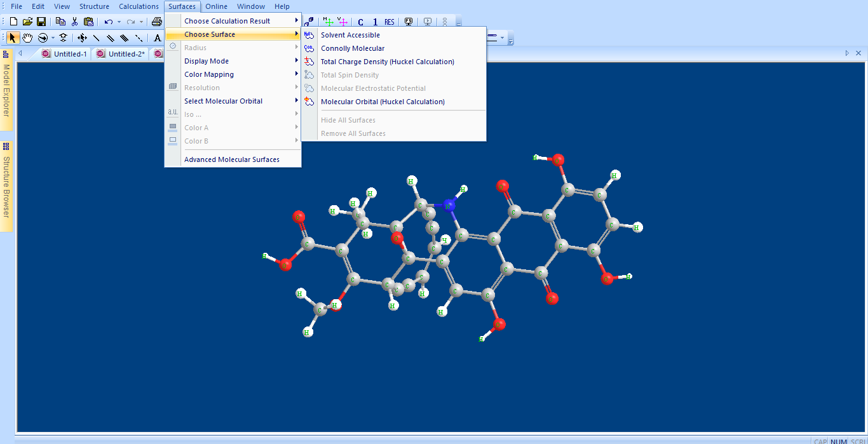Open Advanced Molecular Surfaces

click(x=232, y=159)
